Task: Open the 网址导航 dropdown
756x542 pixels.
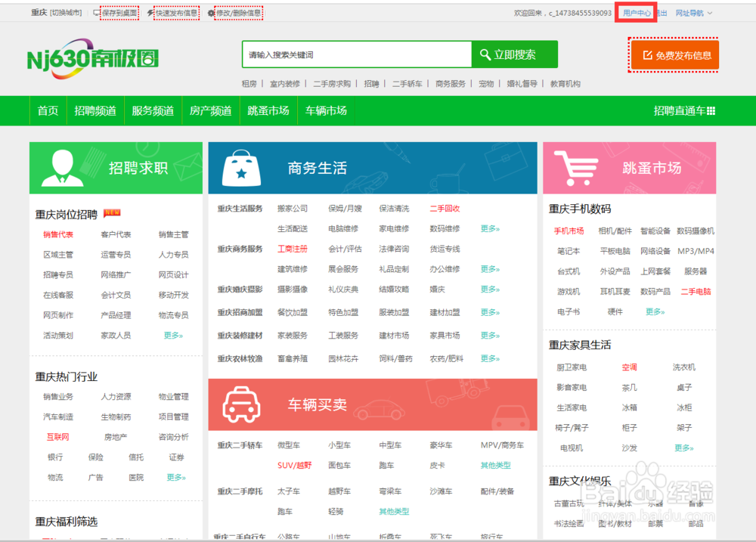Action: click(x=690, y=12)
